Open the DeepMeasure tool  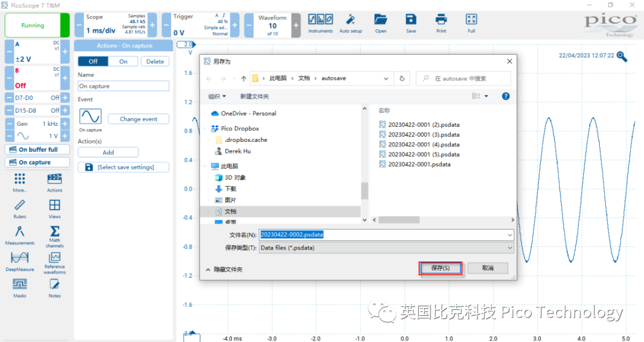20,258
